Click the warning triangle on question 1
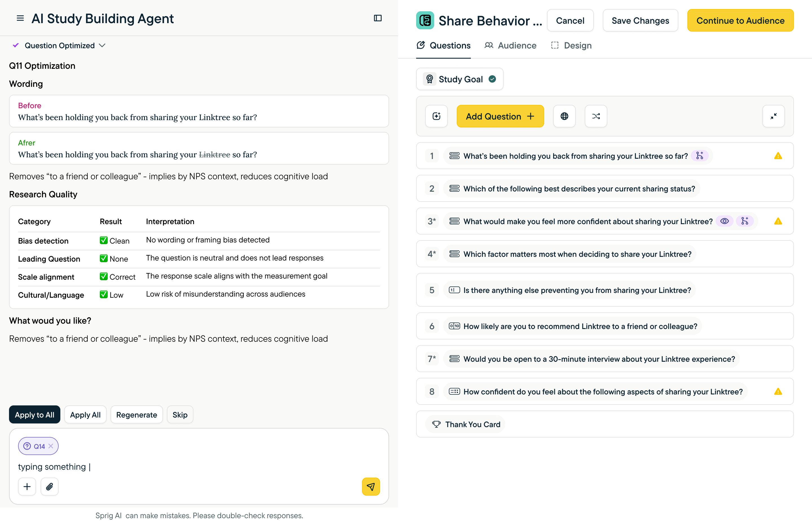Screen dimensions: 812x521 pos(778,156)
